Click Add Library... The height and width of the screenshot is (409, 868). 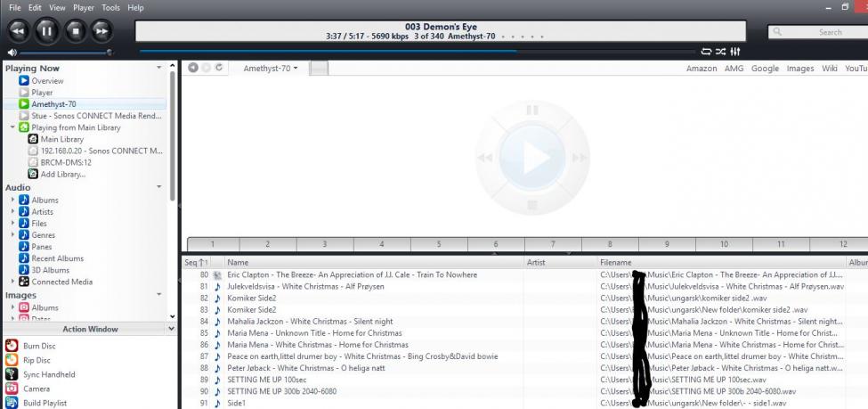click(63, 174)
